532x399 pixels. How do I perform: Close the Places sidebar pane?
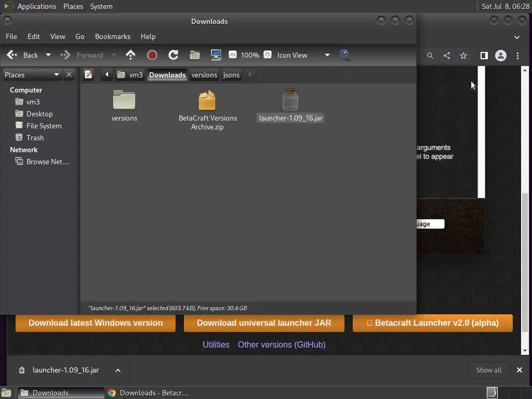(x=69, y=75)
